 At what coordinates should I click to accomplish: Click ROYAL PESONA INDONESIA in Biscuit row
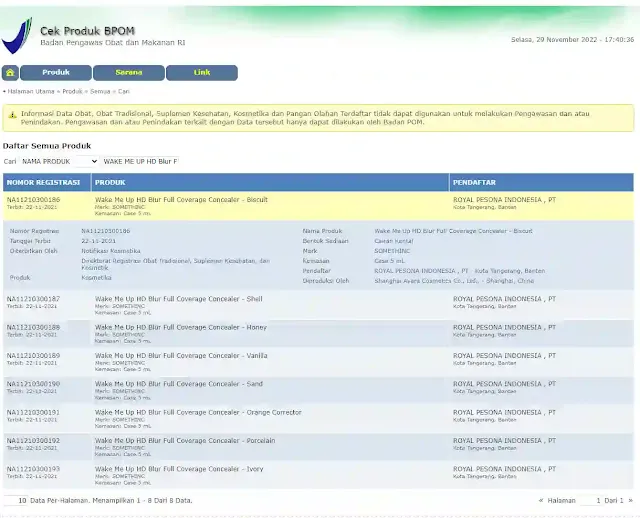(504, 200)
